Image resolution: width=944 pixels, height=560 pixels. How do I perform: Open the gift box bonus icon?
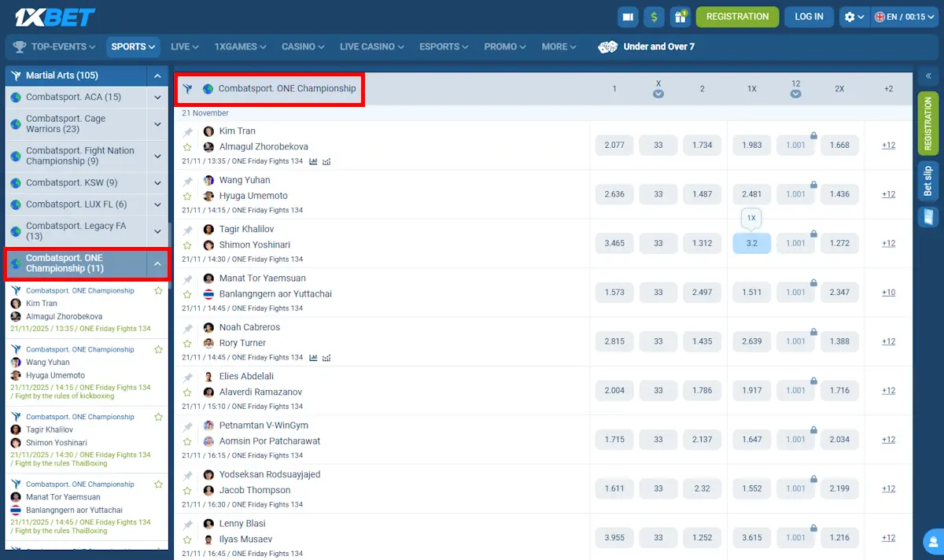[x=680, y=17]
